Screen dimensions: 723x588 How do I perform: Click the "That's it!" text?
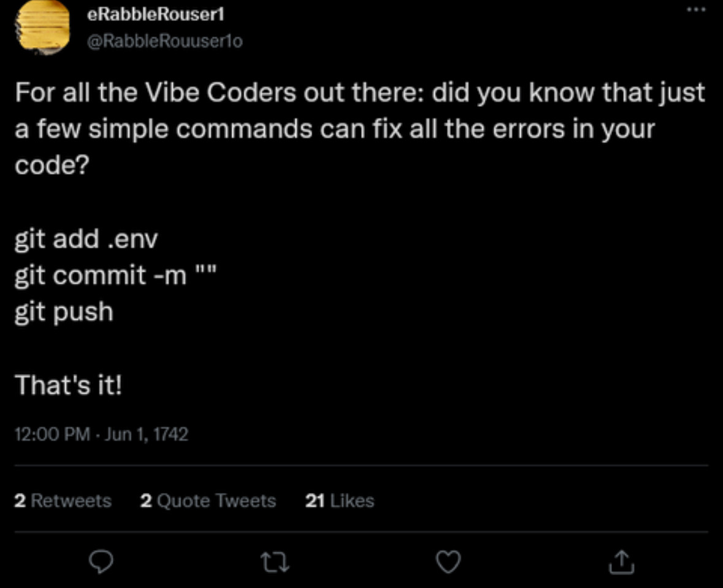[x=69, y=386]
